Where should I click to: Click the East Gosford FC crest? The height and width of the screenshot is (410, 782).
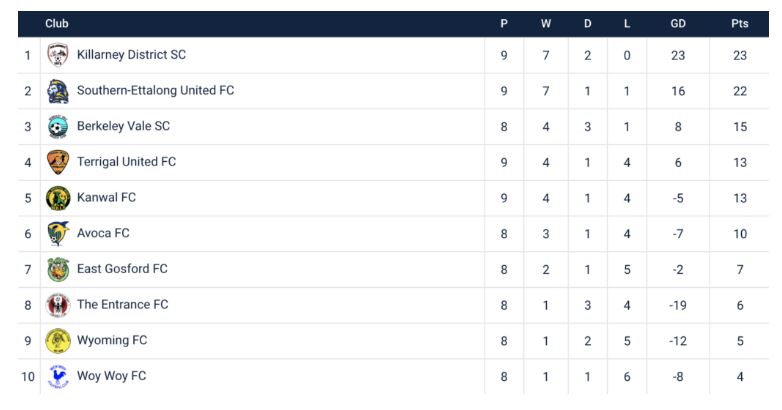(58, 269)
